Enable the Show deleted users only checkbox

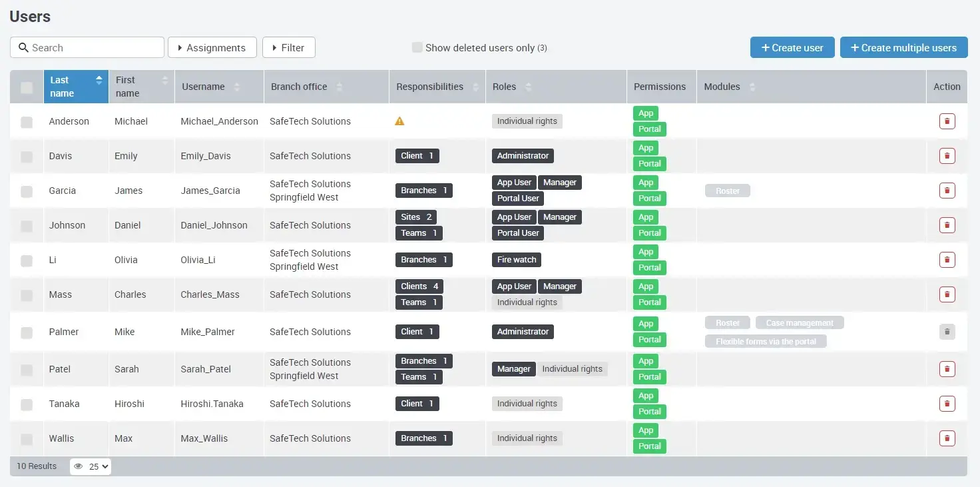(x=417, y=47)
